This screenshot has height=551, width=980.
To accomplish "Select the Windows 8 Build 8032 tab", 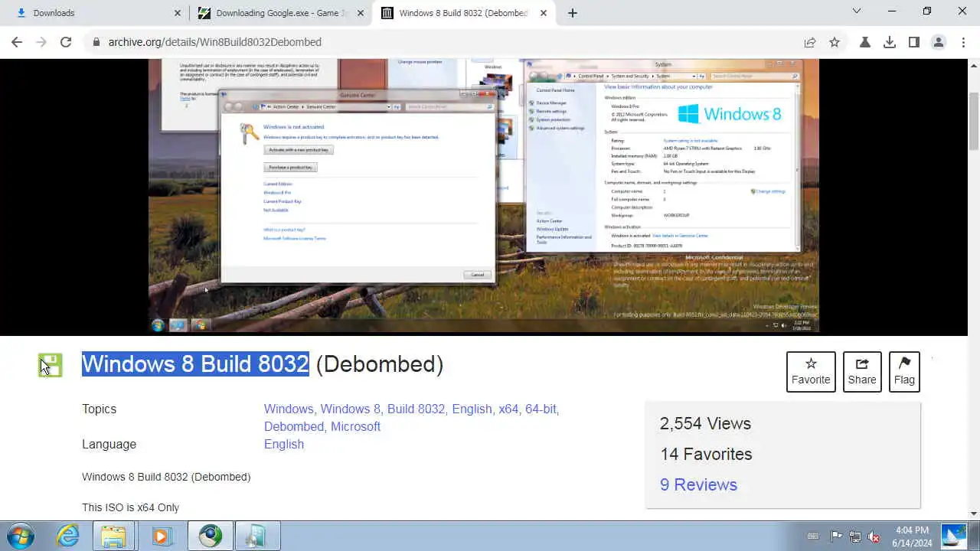I will [x=464, y=13].
